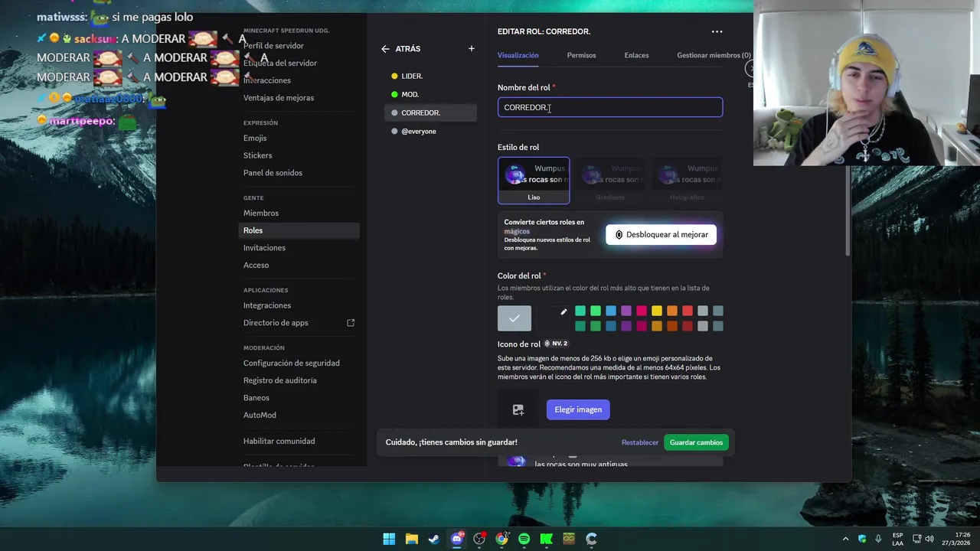Open Directorio de apps link
Viewport: 980px width, 551px height.
pos(299,323)
